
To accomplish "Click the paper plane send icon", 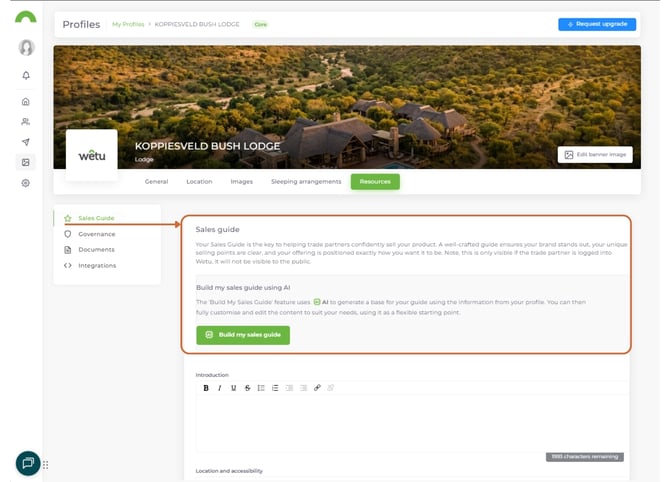I will [26, 142].
